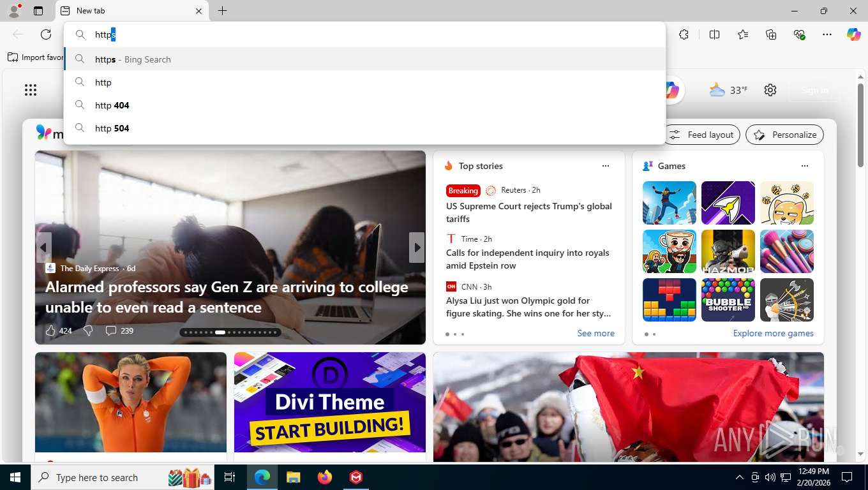Open the speed skater article image

pos(131,403)
